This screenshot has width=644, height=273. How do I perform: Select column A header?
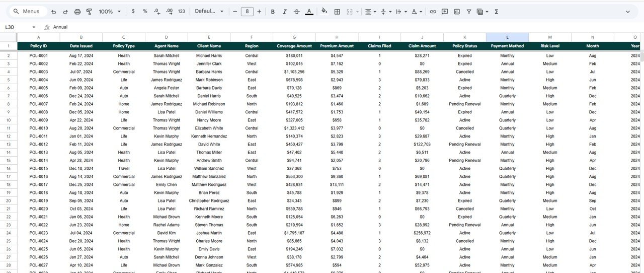[x=38, y=37]
